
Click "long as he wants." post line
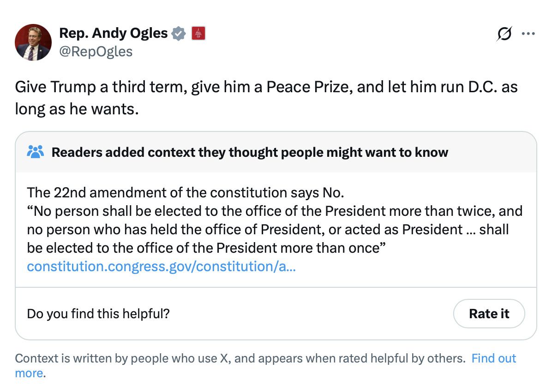click(x=77, y=110)
